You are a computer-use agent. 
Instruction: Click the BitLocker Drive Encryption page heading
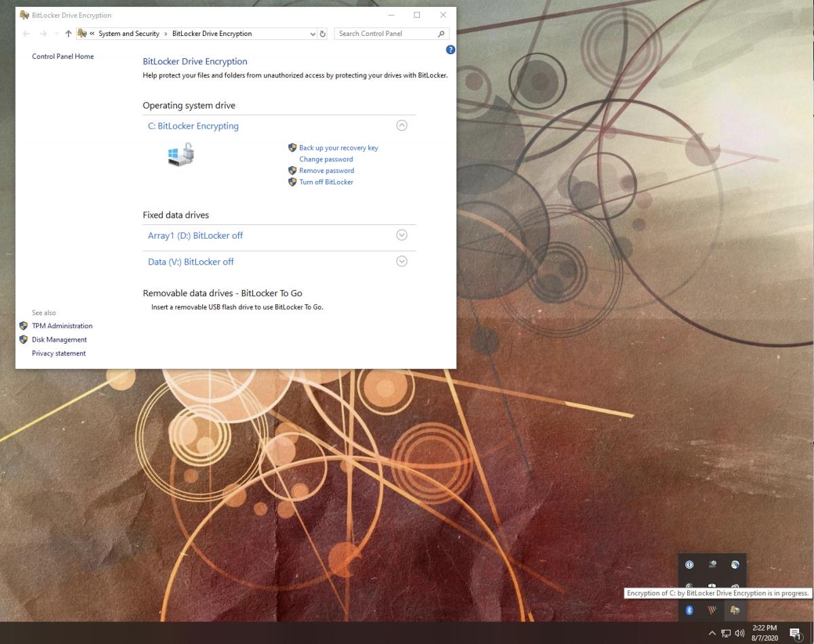tap(195, 61)
